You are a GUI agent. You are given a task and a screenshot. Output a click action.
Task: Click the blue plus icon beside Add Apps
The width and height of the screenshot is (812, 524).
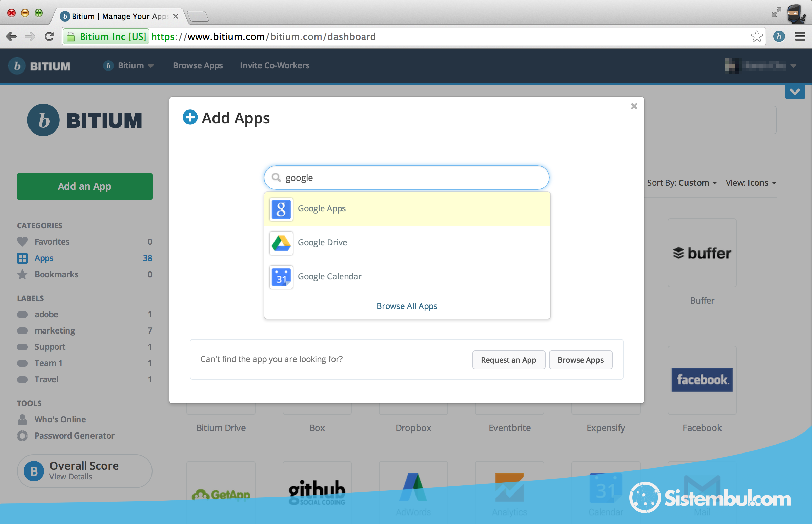pyautogui.click(x=190, y=117)
